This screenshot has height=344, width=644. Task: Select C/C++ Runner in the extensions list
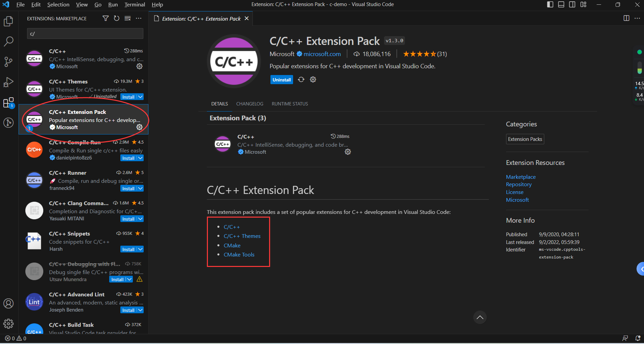pos(84,180)
